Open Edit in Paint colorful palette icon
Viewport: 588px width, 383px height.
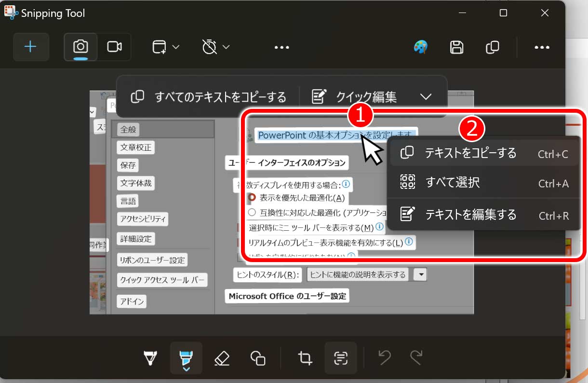coord(420,47)
